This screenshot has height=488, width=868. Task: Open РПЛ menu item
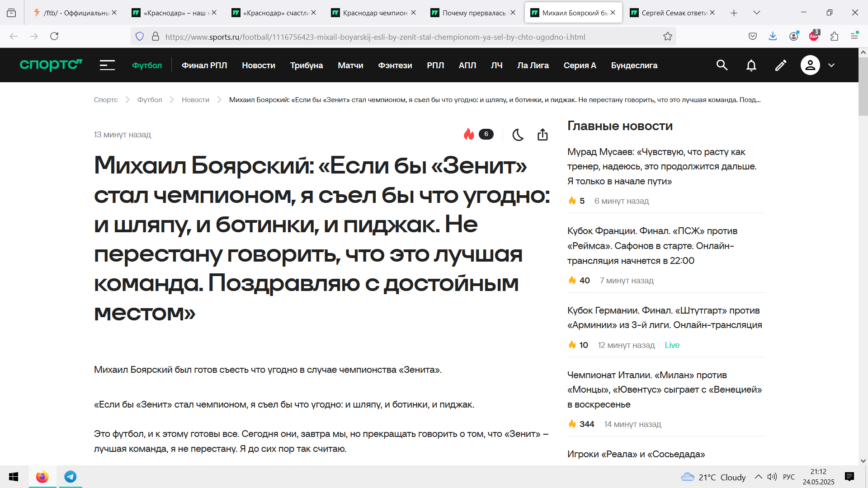click(x=435, y=66)
